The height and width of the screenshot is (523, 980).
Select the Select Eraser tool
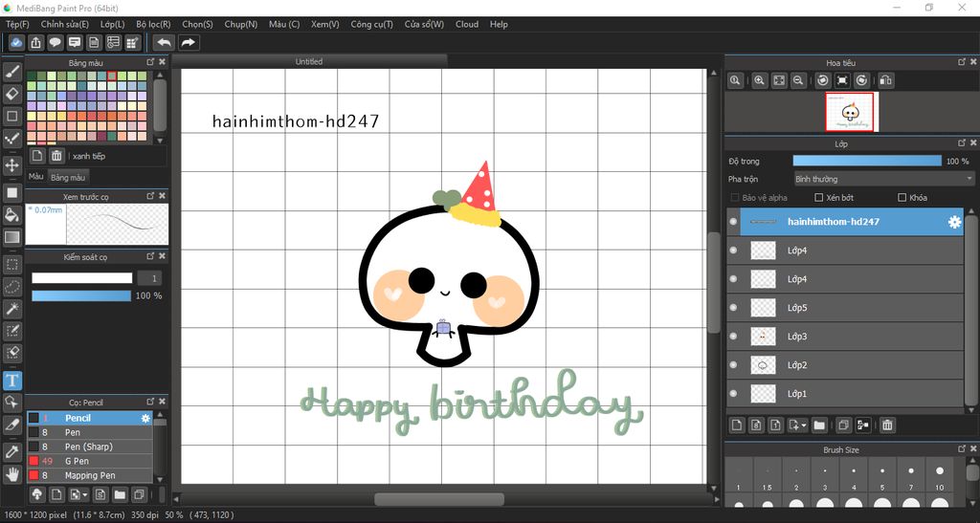click(11, 352)
